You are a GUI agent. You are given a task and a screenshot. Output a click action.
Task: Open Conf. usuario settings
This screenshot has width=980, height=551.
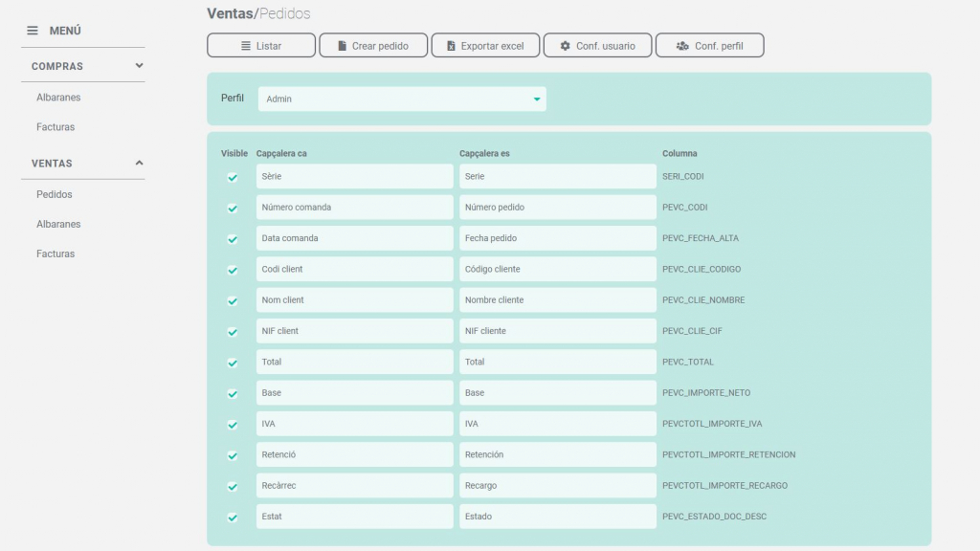pyautogui.click(x=597, y=46)
